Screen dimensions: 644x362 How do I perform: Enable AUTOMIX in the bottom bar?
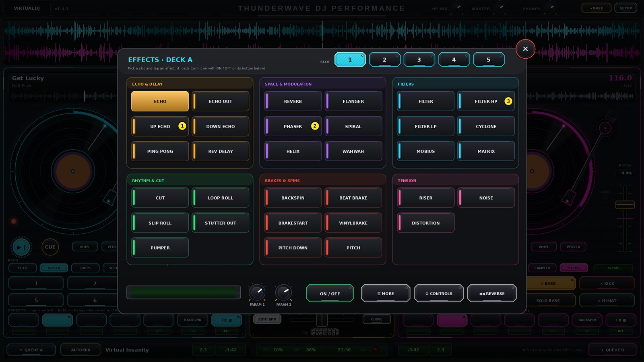pyautogui.click(x=80, y=350)
